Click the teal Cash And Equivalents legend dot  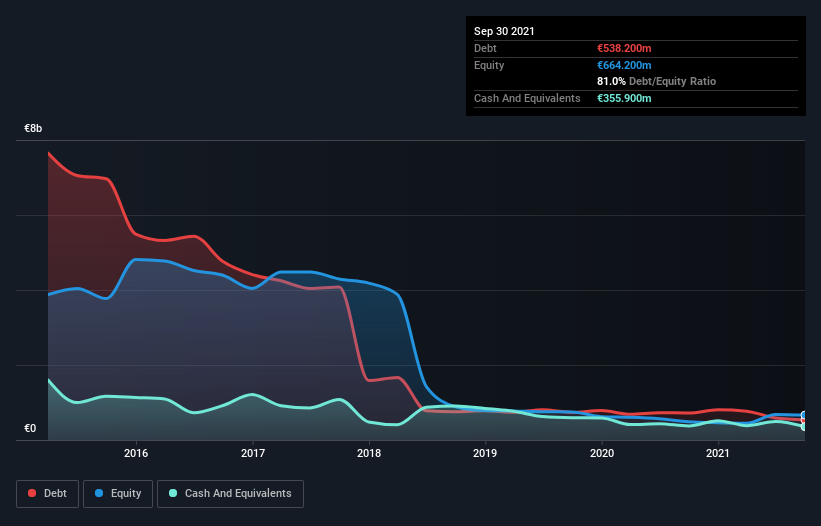tap(173, 493)
